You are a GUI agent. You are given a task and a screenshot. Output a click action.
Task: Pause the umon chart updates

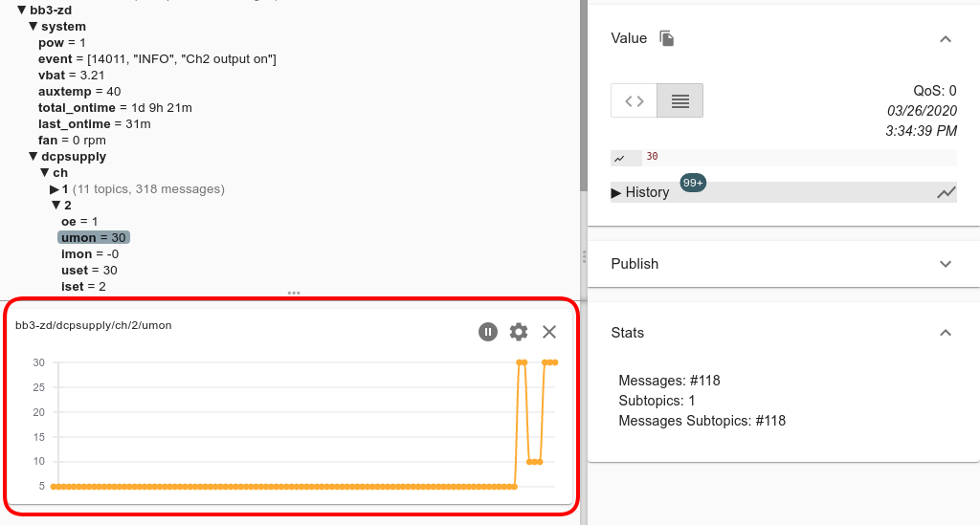(488, 332)
